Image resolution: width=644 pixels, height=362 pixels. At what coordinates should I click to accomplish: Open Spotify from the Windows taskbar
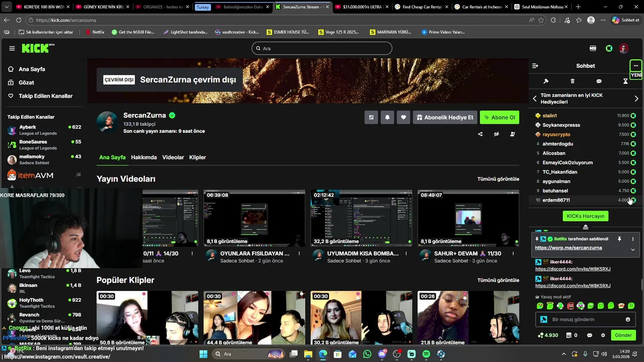pyautogui.click(x=426, y=354)
